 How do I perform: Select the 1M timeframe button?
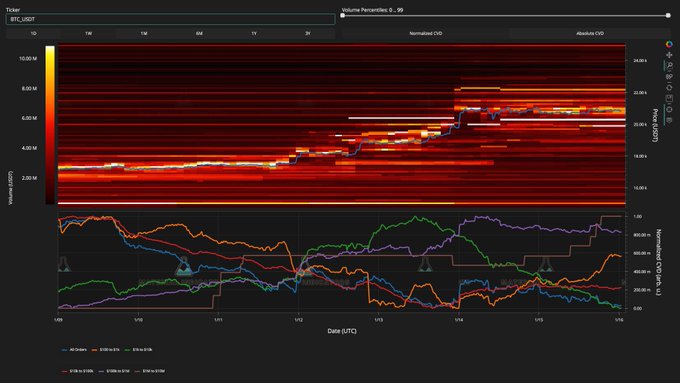point(144,33)
